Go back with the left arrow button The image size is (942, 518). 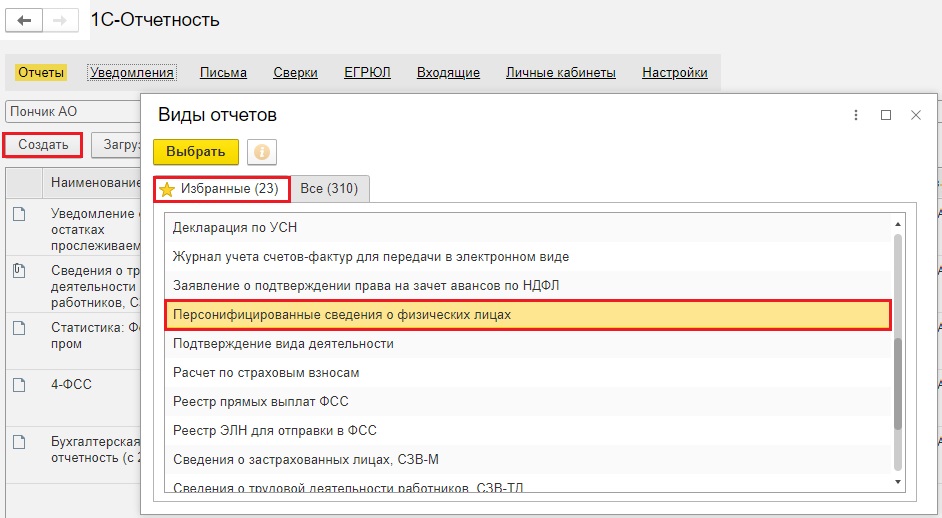(24, 21)
